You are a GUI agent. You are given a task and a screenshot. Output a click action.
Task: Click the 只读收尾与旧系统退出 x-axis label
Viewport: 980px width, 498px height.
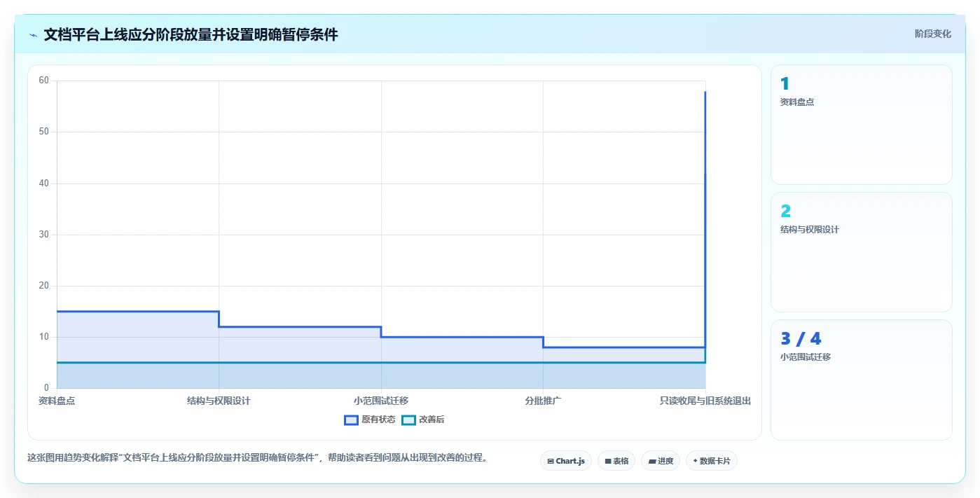pyautogui.click(x=705, y=401)
